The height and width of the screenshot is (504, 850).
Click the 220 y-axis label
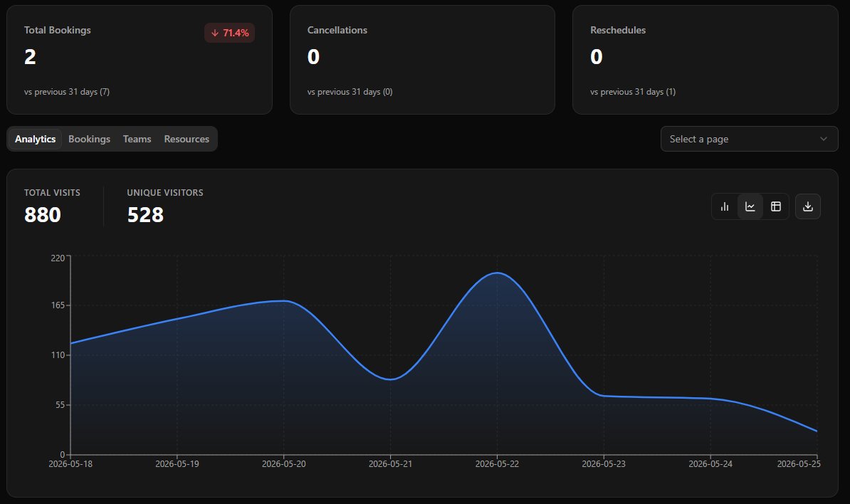[x=58, y=258]
